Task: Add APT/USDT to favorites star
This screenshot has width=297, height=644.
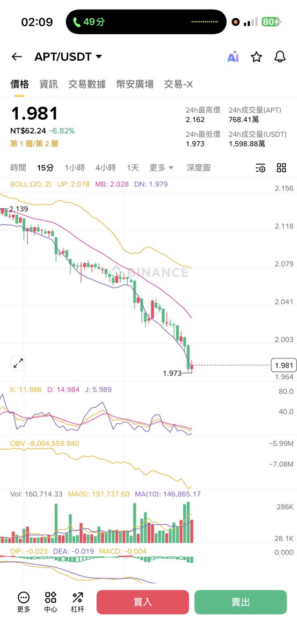Action: [x=256, y=57]
